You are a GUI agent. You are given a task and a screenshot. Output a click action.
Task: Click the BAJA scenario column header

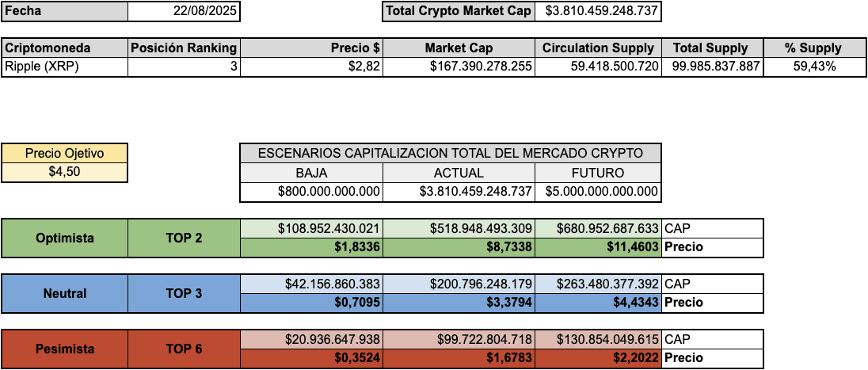pos(312,173)
